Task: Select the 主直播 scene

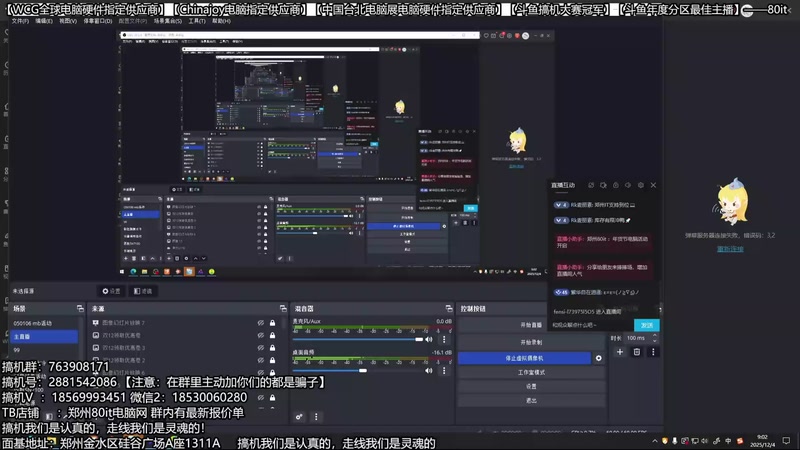Action: coord(44,336)
